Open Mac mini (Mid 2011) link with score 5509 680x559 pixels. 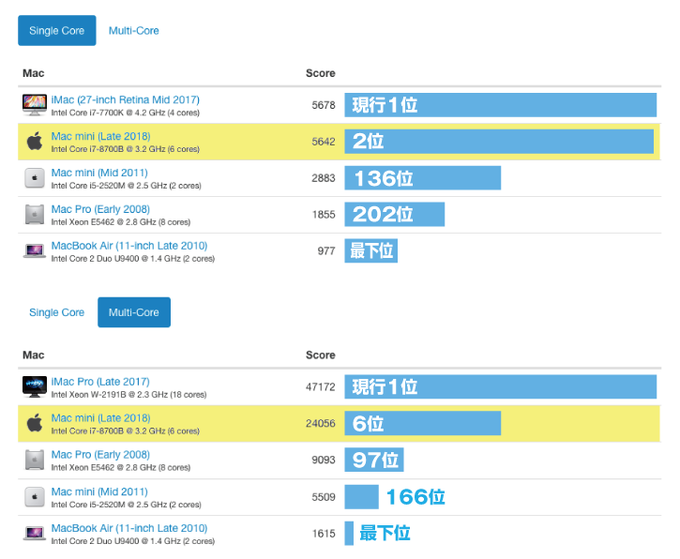pyautogui.click(x=99, y=492)
